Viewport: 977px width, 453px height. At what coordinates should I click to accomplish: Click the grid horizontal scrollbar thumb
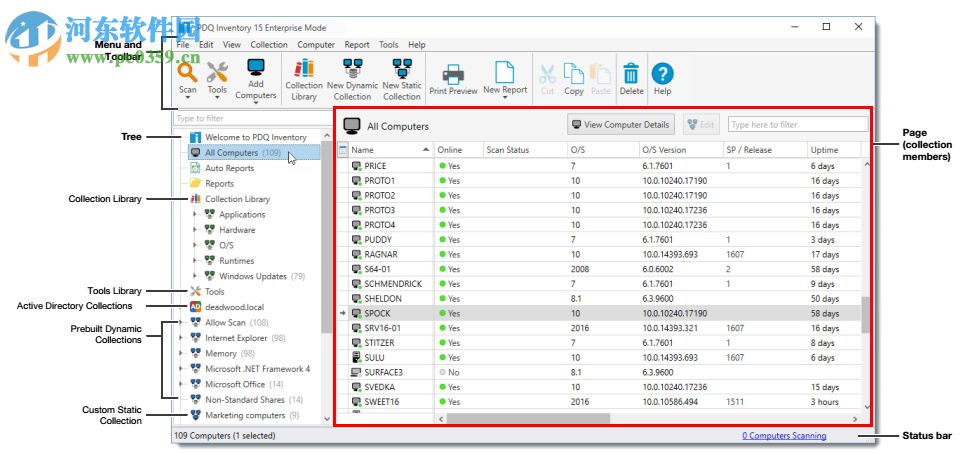[x=528, y=419]
